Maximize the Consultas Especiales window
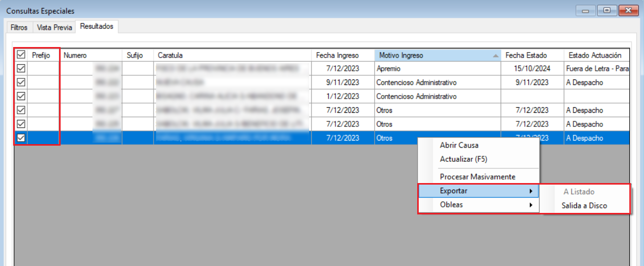This screenshot has height=266, width=644. [x=607, y=10]
